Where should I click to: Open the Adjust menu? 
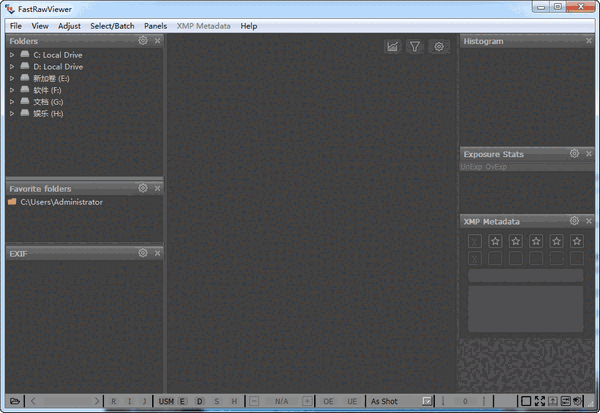pos(69,26)
